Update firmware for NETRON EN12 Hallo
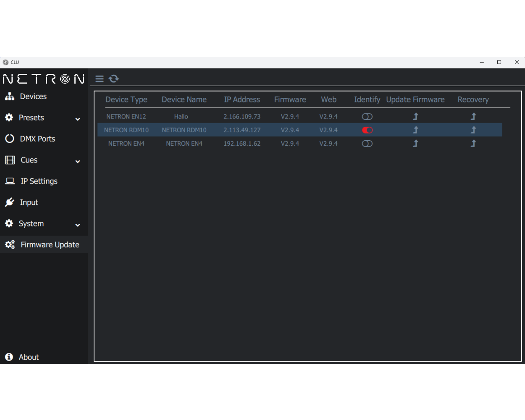The width and height of the screenshot is (525, 420). tap(415, 116)
